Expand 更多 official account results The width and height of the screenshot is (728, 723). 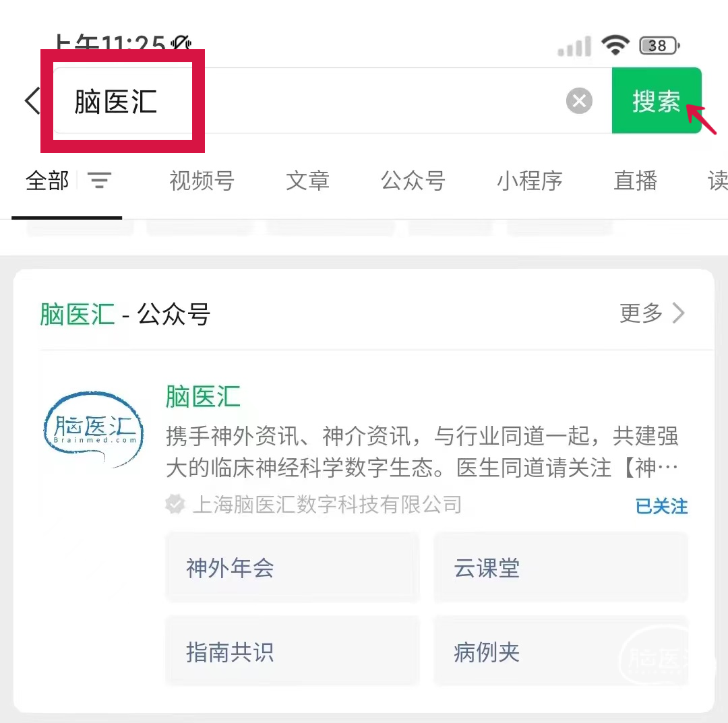tap(652, 313)
